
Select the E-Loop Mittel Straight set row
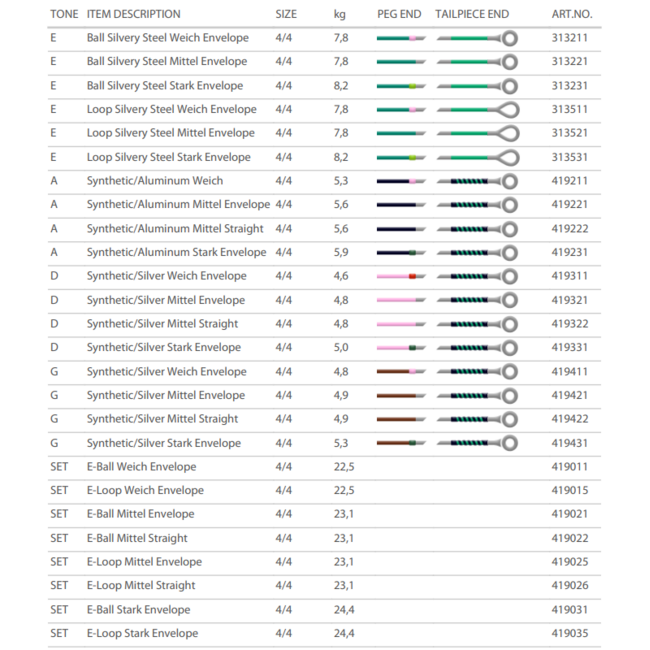point(141,586)
